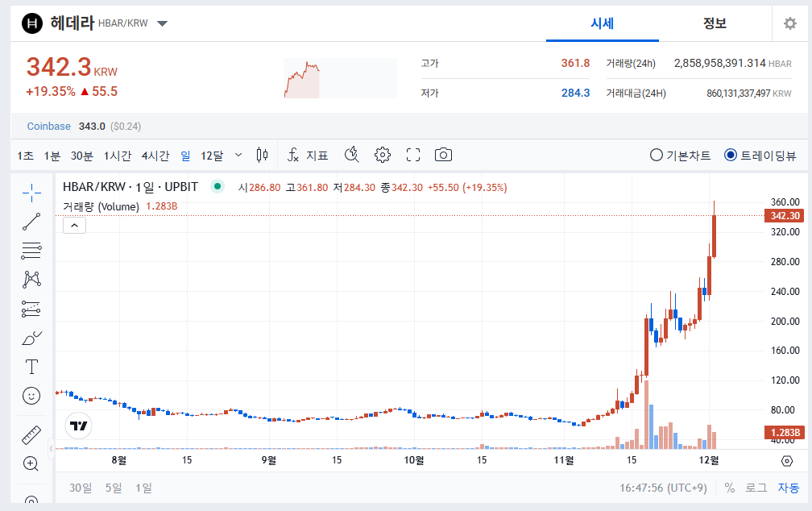Image resolution: width=812 pixels, height=511 pixels.
Task: Select the brush drawing tool
Action: pos(31,339)
